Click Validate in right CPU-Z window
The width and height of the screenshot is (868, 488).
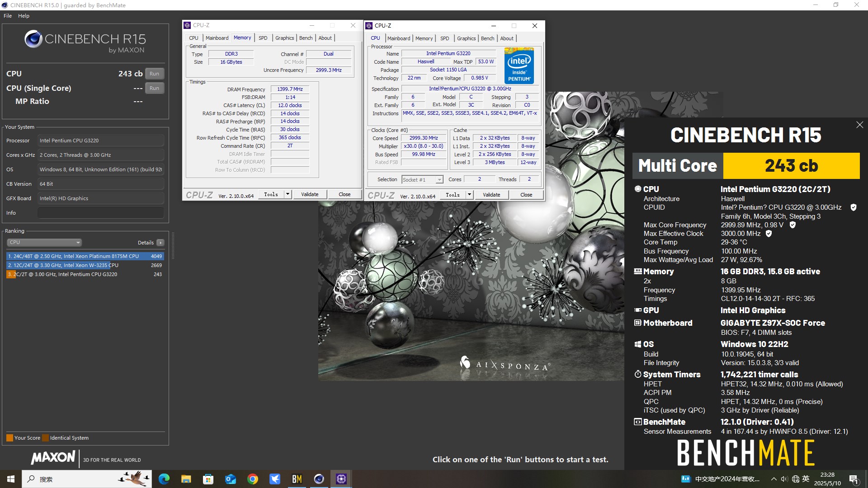pyautogui.click(x=491, y=195)
